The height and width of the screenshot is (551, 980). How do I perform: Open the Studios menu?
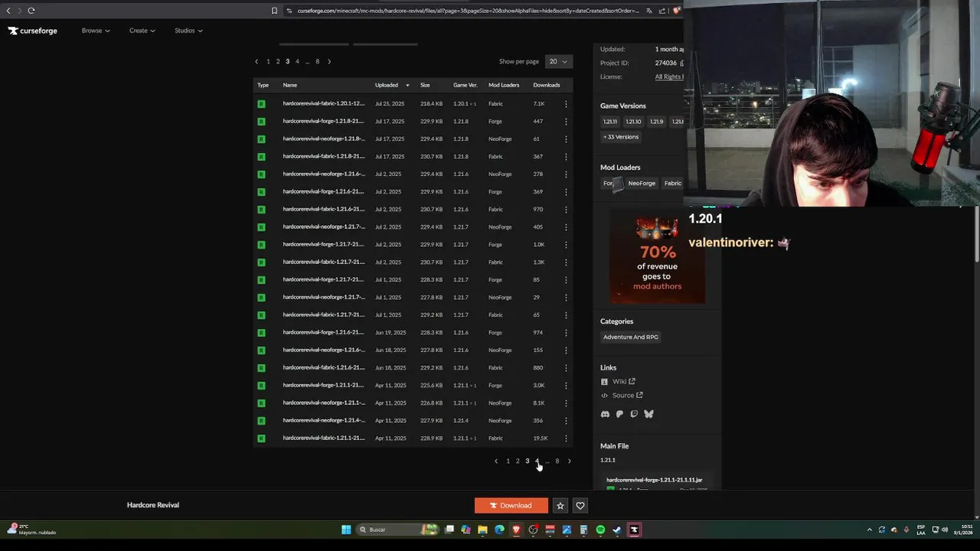point(188,31)
